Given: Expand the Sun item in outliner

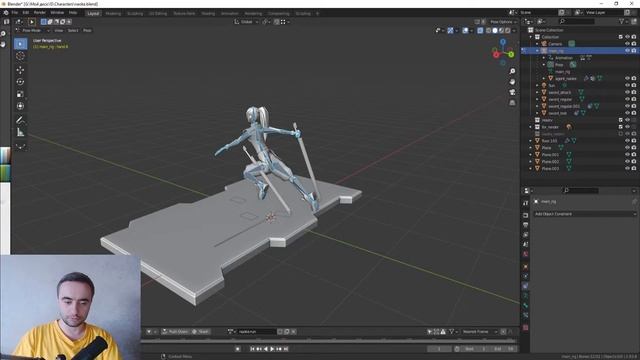Looking at the screenshot, I should click(537, 85).
